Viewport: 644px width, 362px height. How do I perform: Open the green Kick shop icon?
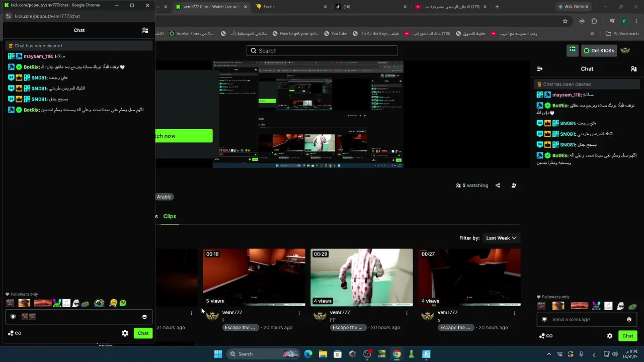(573, 50)
